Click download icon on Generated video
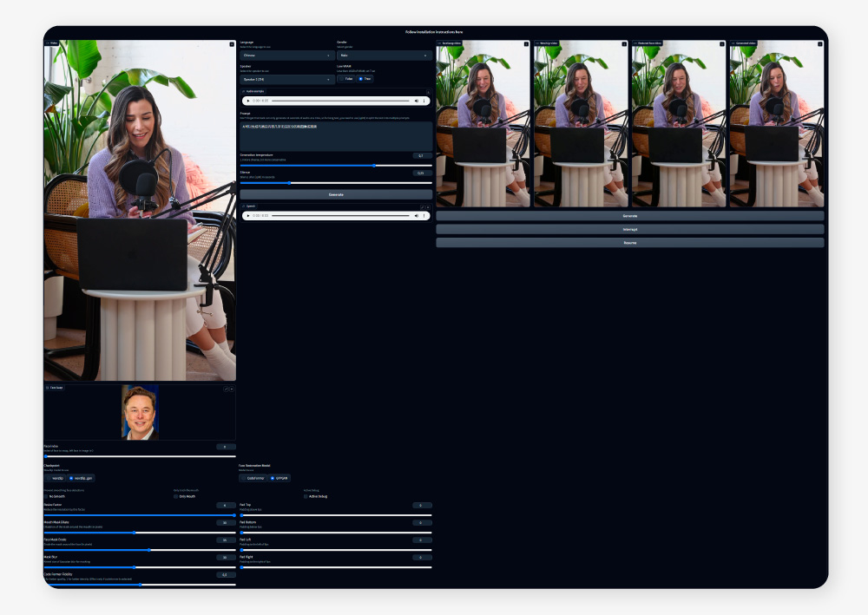The image size is (868, 615). (819, 43)
